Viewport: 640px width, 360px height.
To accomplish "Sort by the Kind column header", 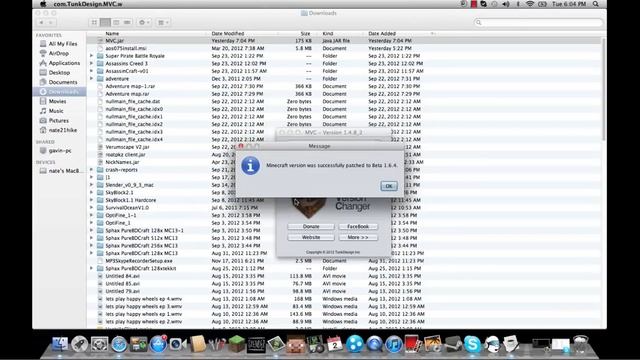I will click(x=328, y=33).
